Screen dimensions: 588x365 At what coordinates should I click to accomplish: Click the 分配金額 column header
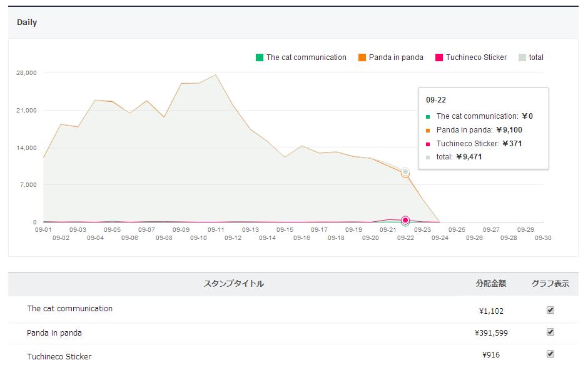(490, 284)
